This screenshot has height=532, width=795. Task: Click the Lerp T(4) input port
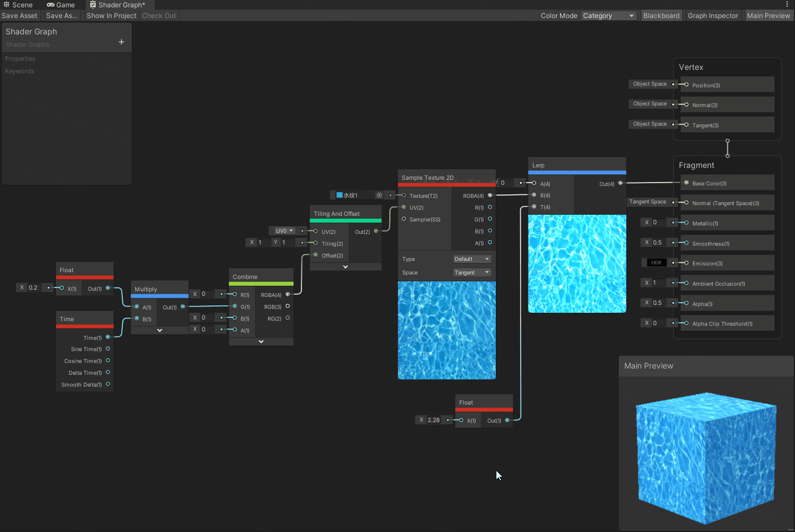coord(534,206)
